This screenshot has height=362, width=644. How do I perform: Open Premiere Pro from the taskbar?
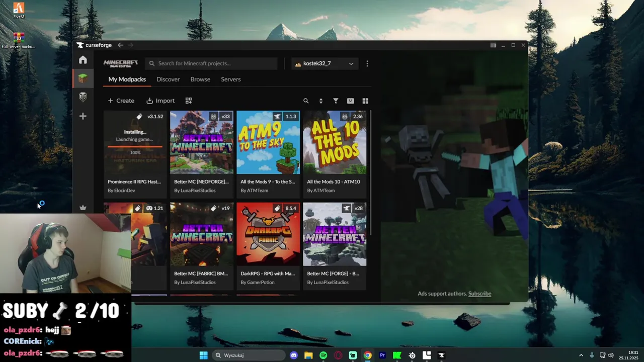coord(382,355)
